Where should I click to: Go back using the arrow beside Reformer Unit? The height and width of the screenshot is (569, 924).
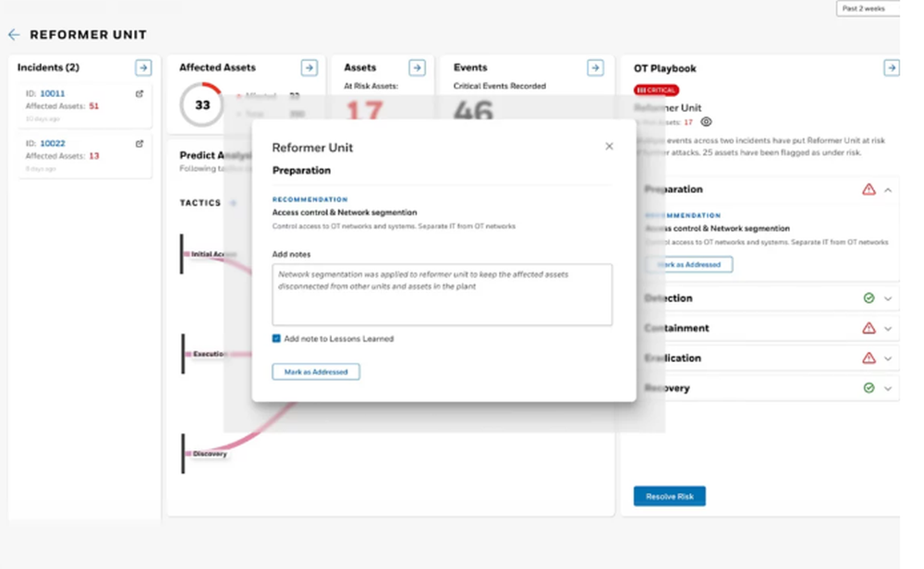tap(14, 35)
